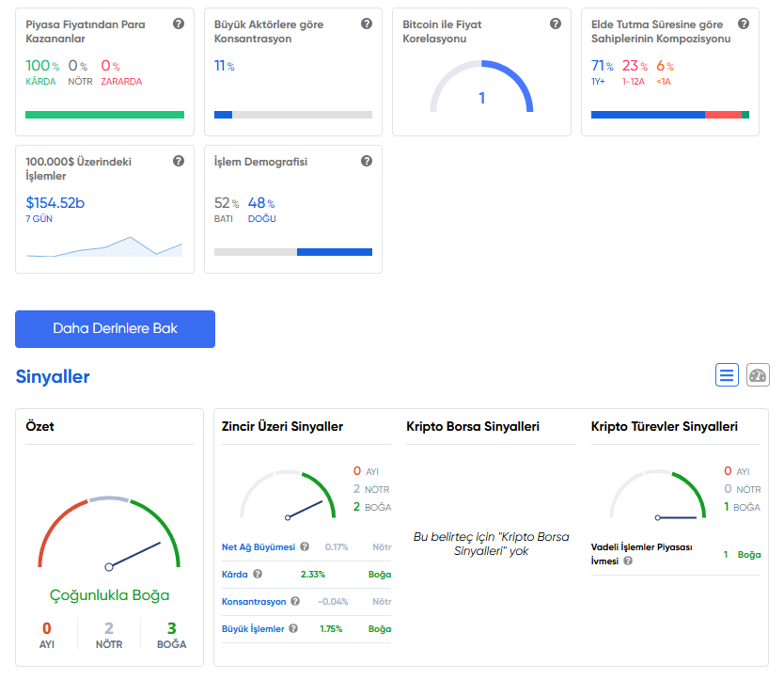The height and width of the screenshot is (680, 784).
Task: Click help icon on Büyük Aktörlere göre Konsantrasyon
Action: point(367,24)
